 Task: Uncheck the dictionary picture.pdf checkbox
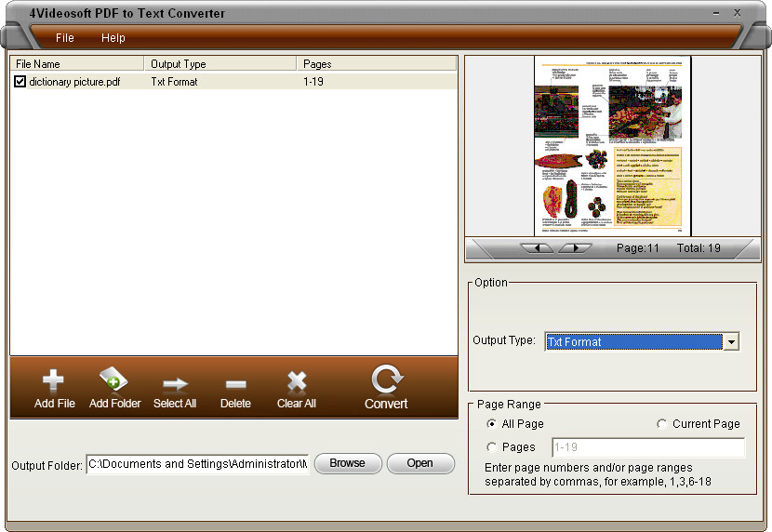pyautogui.click(x=20, y=82)
